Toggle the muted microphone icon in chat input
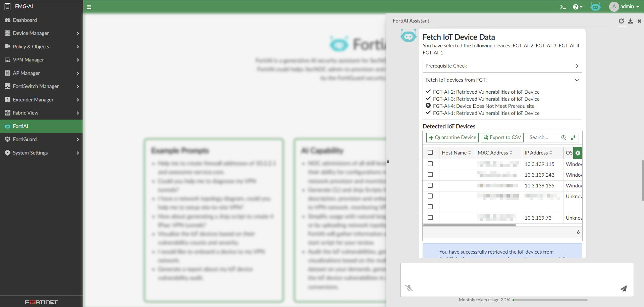The width and height of the screenshot is (644, 307). point(410,288)
